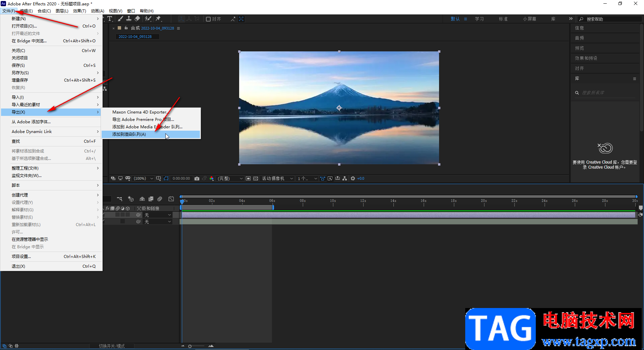This screenshot has height=350, width=644.
Task: Select the Brush tool
Action: (x=120, y=19)
